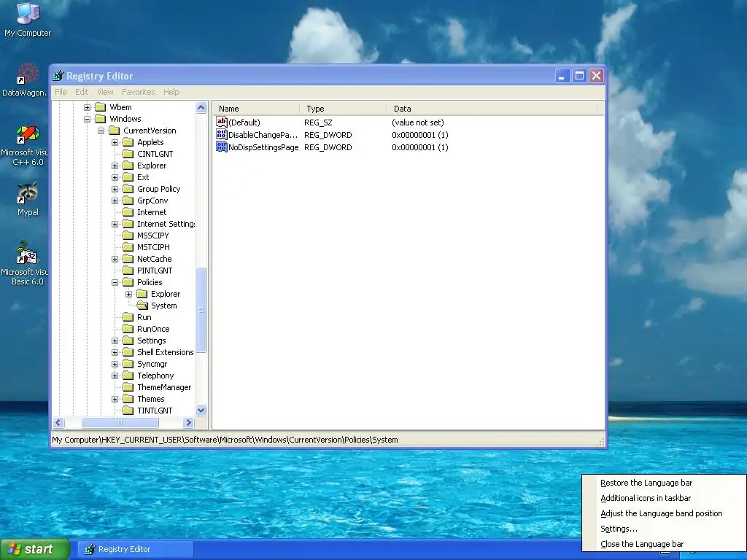This screenshot has height=560, width=747.
Task: Select the Settings key in tree
Action: tap(152, 341)
